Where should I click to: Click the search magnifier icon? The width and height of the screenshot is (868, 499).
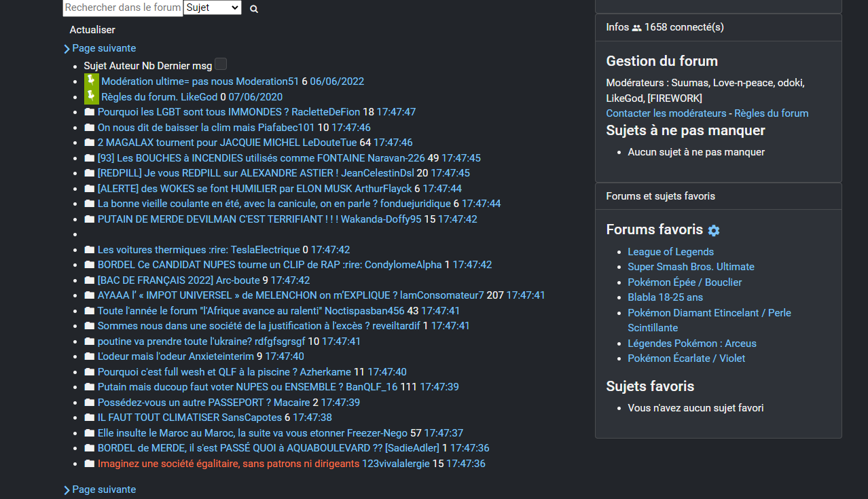click(254, 9)
